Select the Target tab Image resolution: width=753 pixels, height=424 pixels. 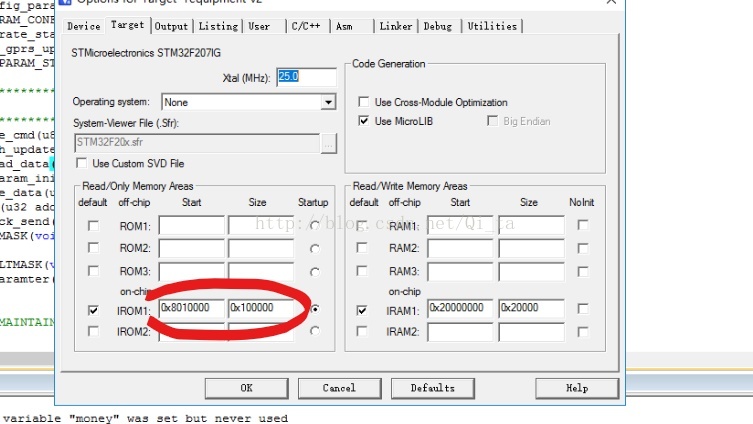127,25
